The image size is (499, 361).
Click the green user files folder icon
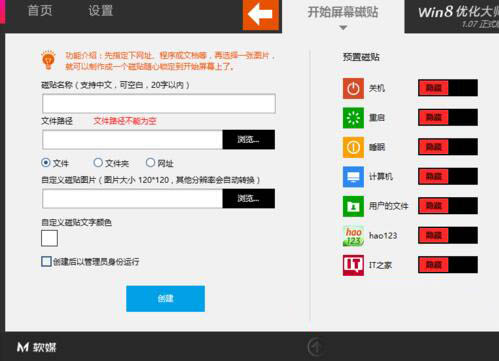(353, 206)
